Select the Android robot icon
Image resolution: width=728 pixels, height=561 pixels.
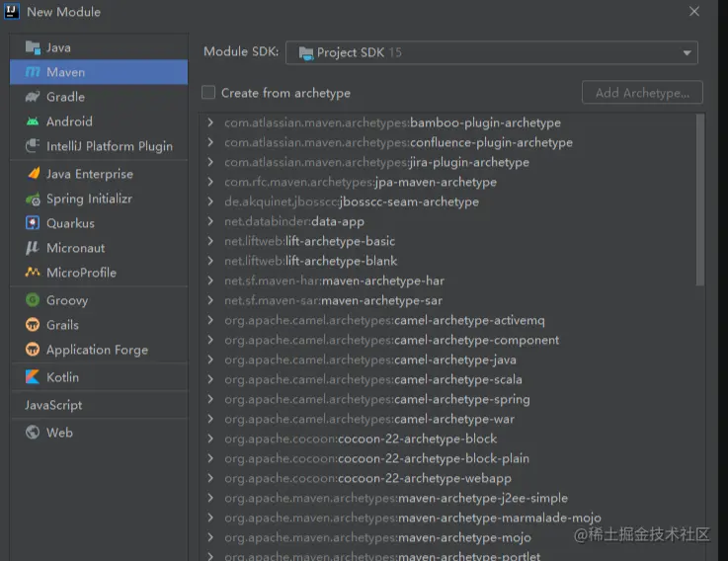point(33,121)
